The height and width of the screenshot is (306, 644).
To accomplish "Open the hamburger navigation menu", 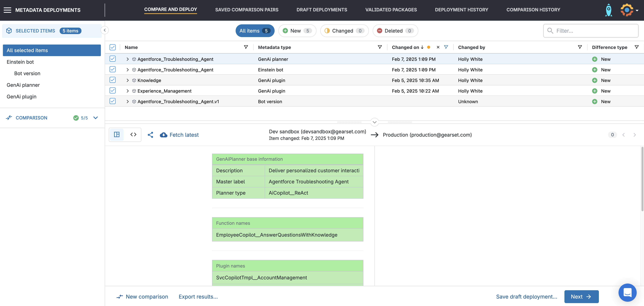I will click(7, 10).
